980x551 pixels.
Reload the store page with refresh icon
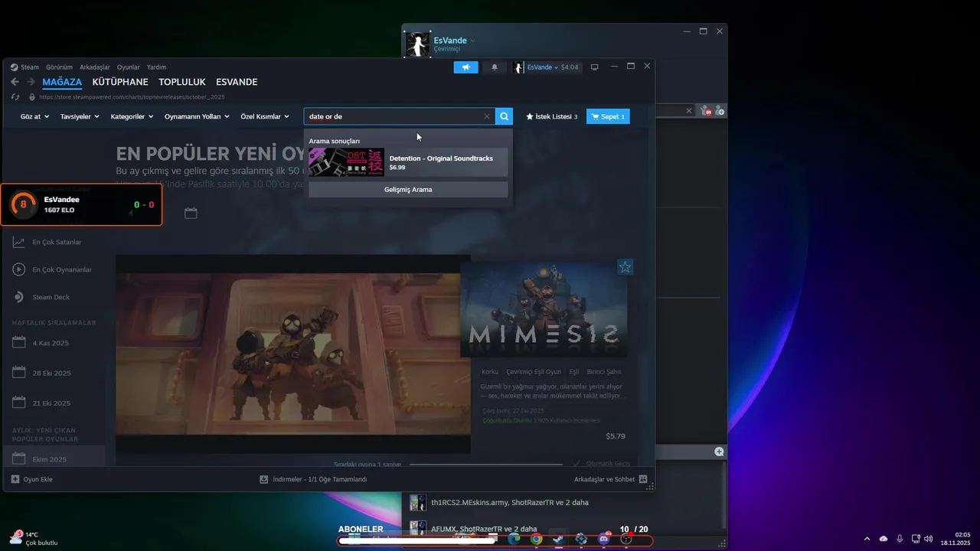[x=15, y=97]
